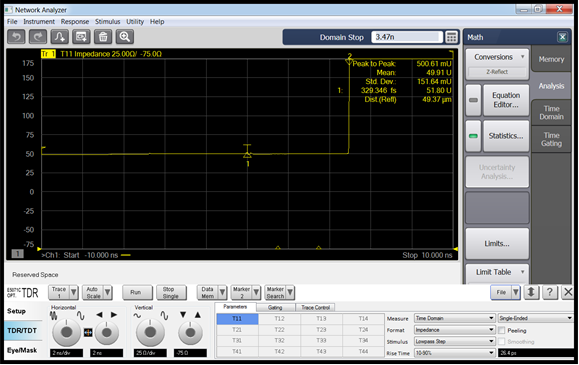The image size is (579, 365).
Task: Select the T33 parameter cell
Action: [x=321, y=340]
